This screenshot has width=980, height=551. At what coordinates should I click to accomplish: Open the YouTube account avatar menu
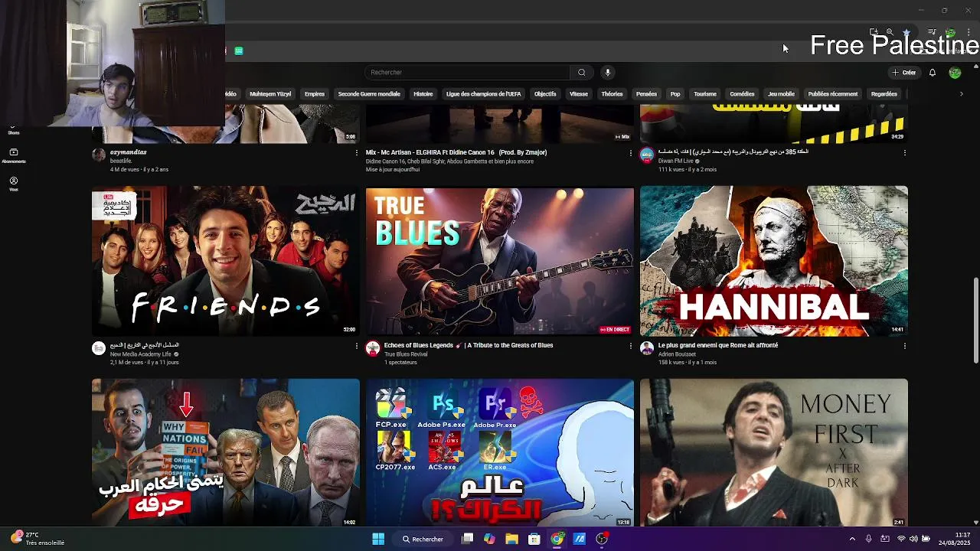click(x=955, y=73)
